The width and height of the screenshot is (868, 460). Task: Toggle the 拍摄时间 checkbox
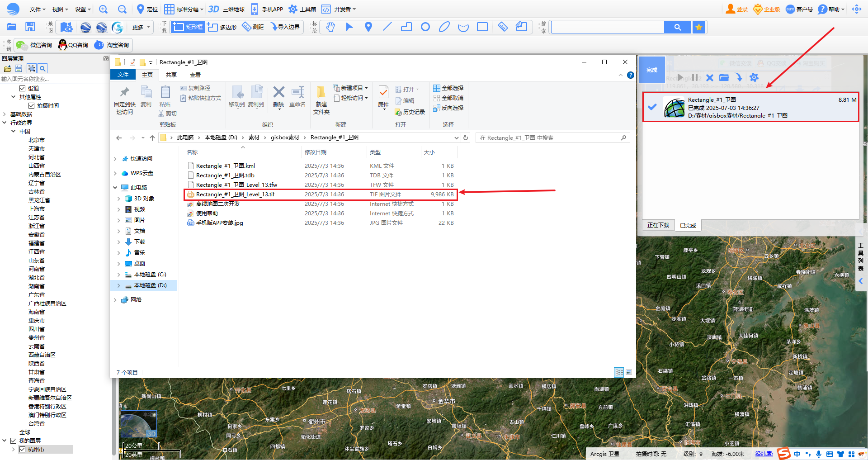pyautogui.click(x=32, y=106)
